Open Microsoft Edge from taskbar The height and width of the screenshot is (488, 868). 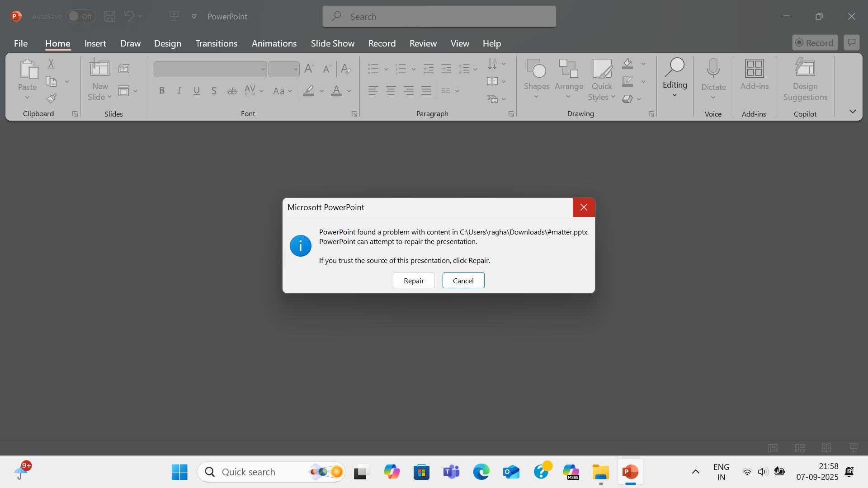(481, 472)
